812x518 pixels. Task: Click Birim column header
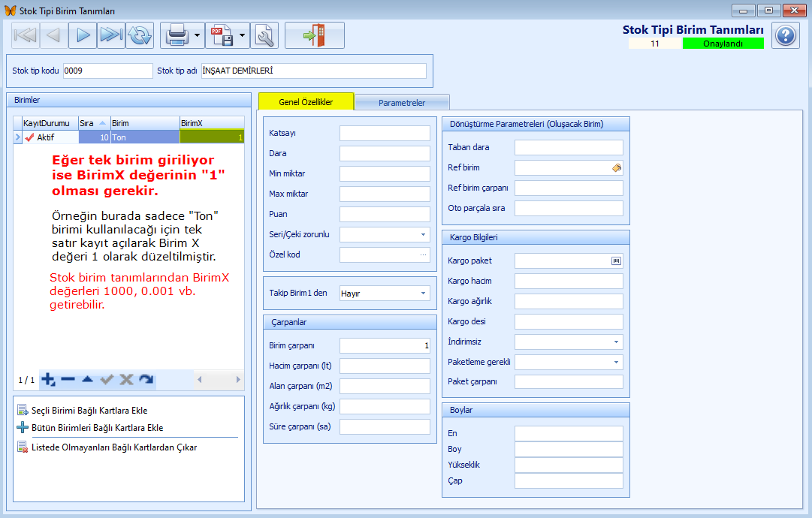145,123
